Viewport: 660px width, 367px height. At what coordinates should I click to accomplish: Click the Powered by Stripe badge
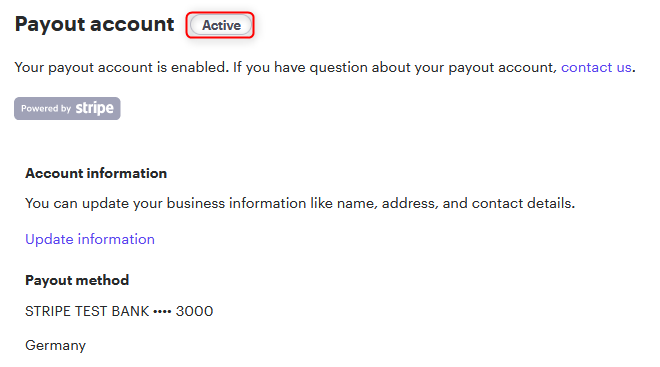(x=67, y=109)
